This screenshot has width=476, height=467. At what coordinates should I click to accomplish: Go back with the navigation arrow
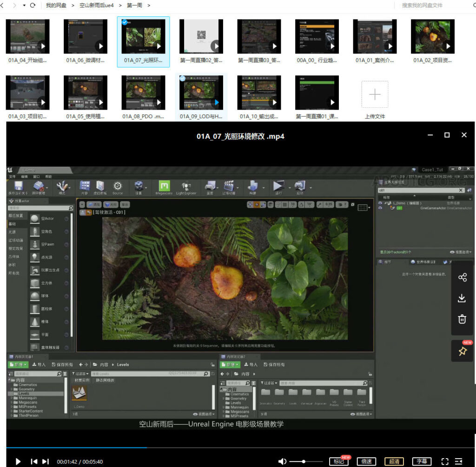[2, 5]
